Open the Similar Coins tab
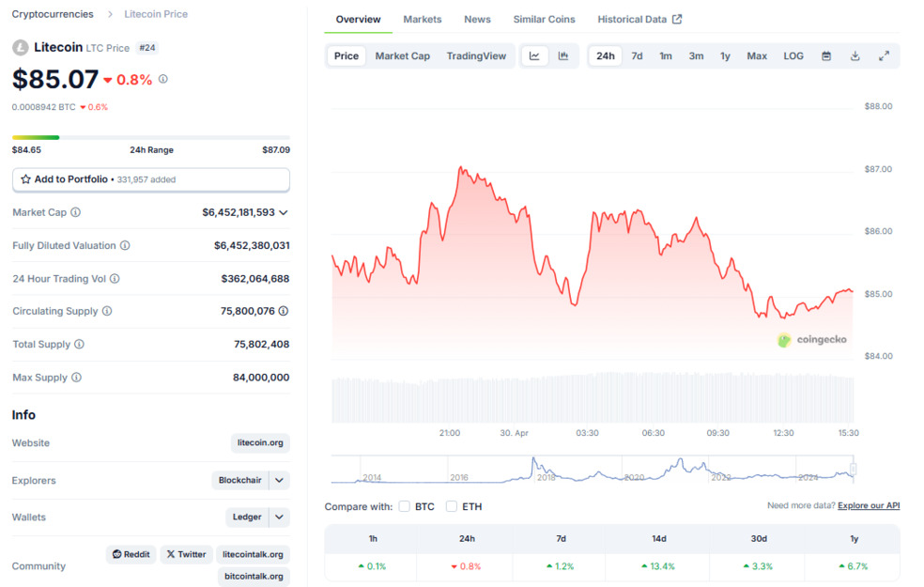The width and height of the screenshot is (924, 587). pyautogui.click(x=544, y=20)
